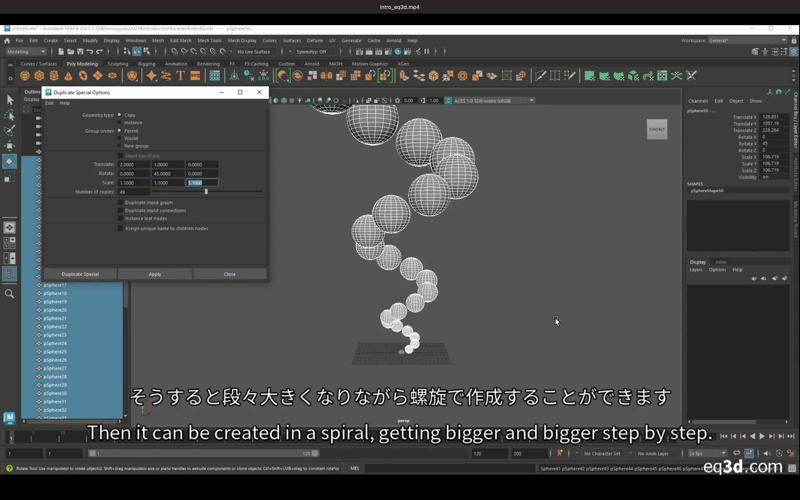
Task: Choose the Lasso select tool
Action: (x=10, y=115)
